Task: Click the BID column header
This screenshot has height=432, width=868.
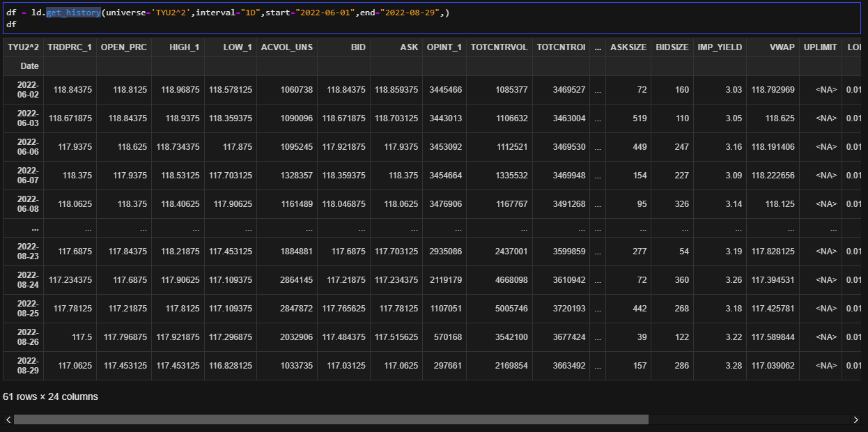Action: point(343,47)
